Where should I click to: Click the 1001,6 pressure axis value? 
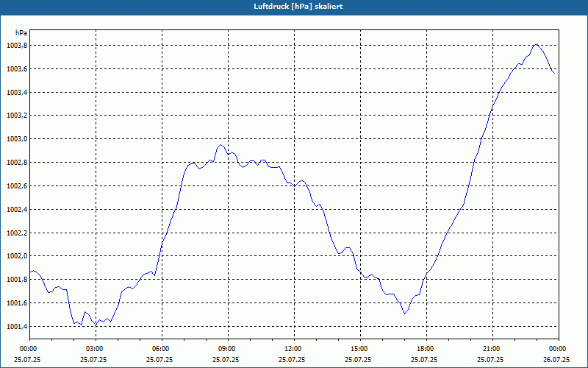pyautogui.click(x=16, y=303)
